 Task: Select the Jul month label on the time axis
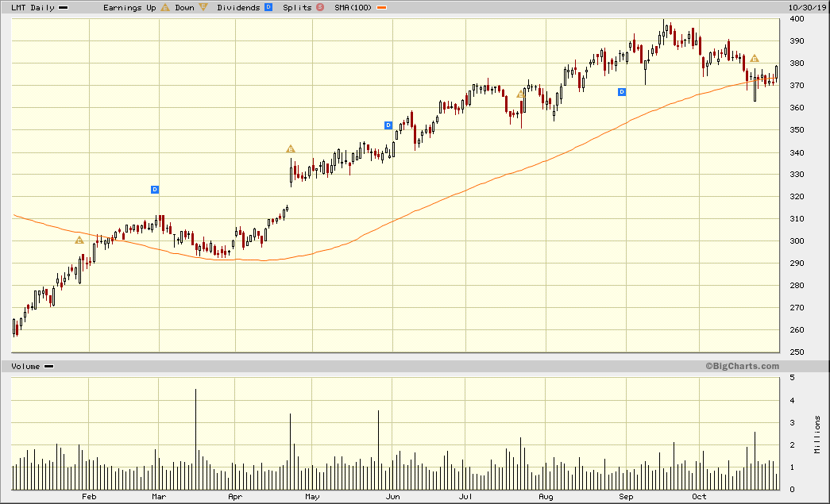click(x=466, y=497)
